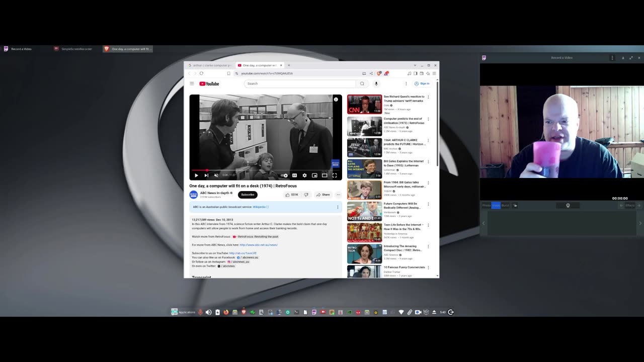The image size is (644, 362).
Task: Follow the Wikipedia link in notice
Action: coord(260,207)
